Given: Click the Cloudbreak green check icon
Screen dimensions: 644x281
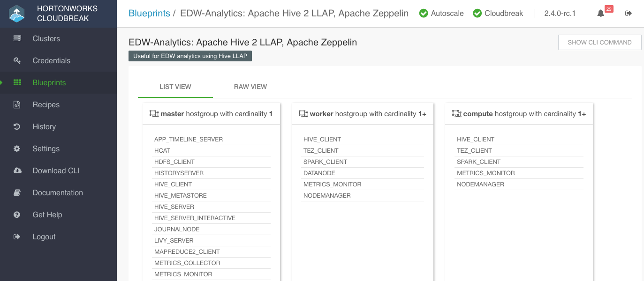Looking at the screenshot, I should point(477,13).
